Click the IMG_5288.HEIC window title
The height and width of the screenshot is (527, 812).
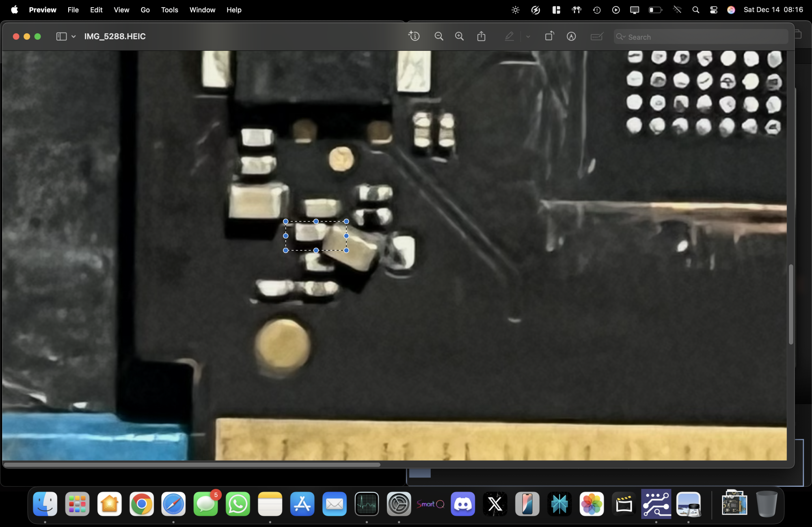(115, 37)
